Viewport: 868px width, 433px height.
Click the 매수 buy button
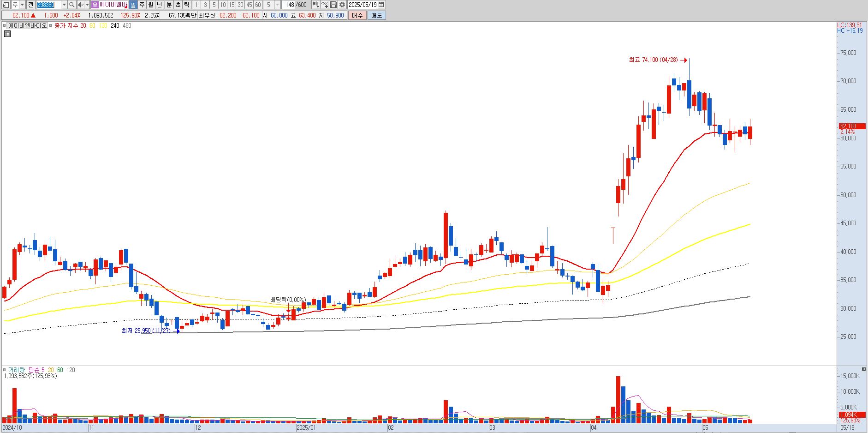pyautogui.click(x=357, y=15)
